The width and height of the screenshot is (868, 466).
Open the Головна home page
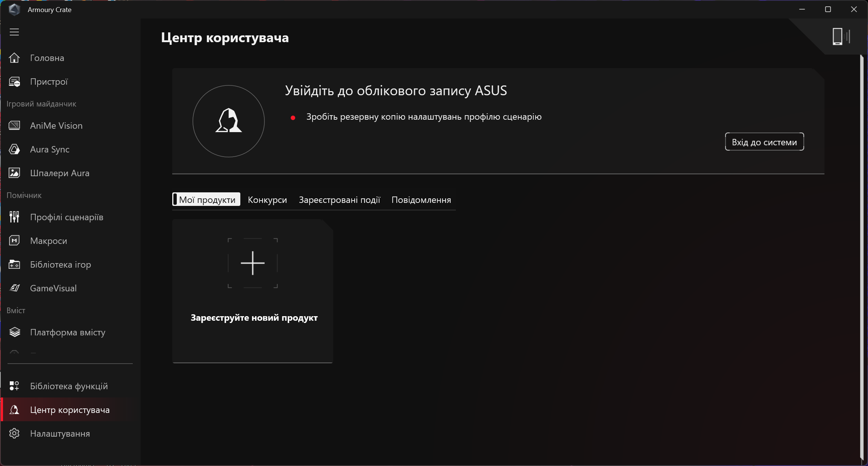coord(47,58)
